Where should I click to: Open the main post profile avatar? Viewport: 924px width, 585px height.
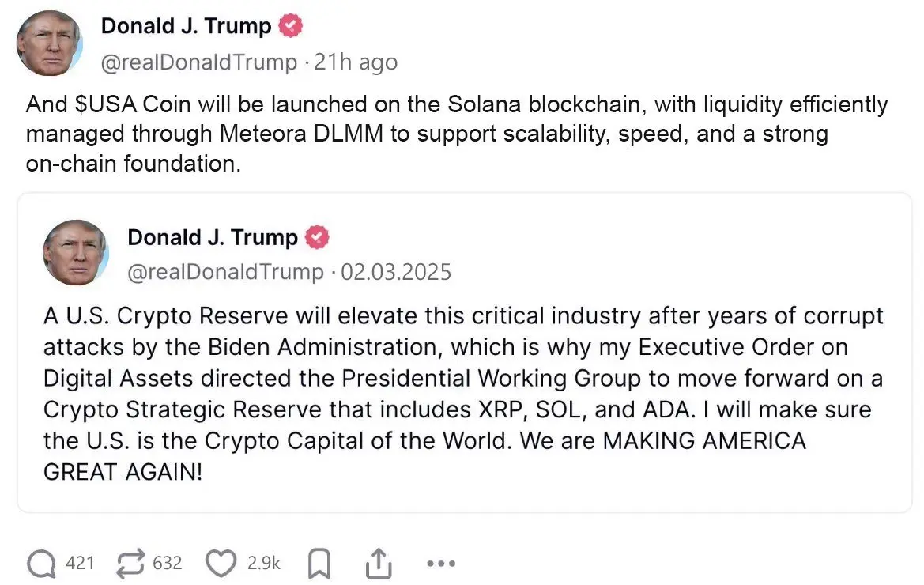pyautogui.click(x=49, y=43)
